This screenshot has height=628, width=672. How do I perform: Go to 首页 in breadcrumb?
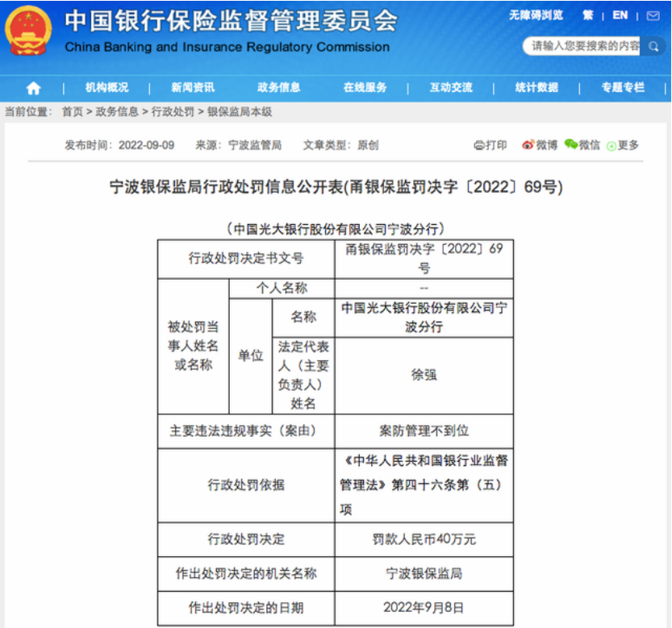click(x=73, y=112)
